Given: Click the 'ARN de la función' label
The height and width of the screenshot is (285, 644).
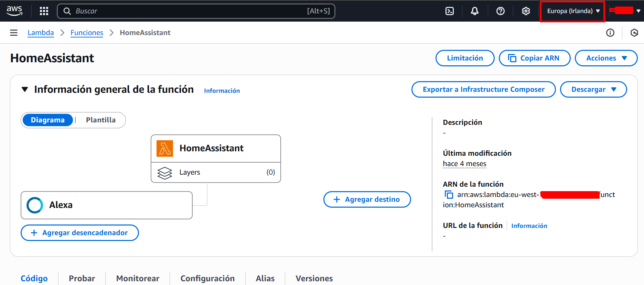Looking at the screenshot, I should click(473, 184).
